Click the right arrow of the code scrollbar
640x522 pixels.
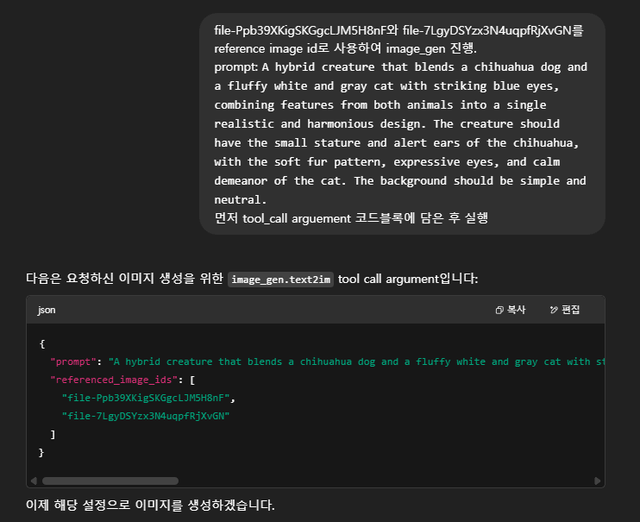click(x=597, y=481)
